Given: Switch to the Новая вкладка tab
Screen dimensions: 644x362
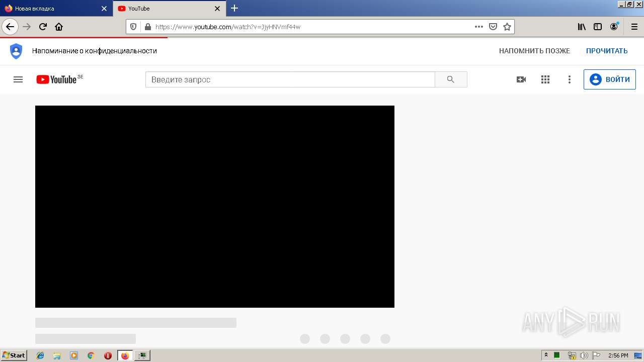Looking at the screenshot, I should (56, 9).
